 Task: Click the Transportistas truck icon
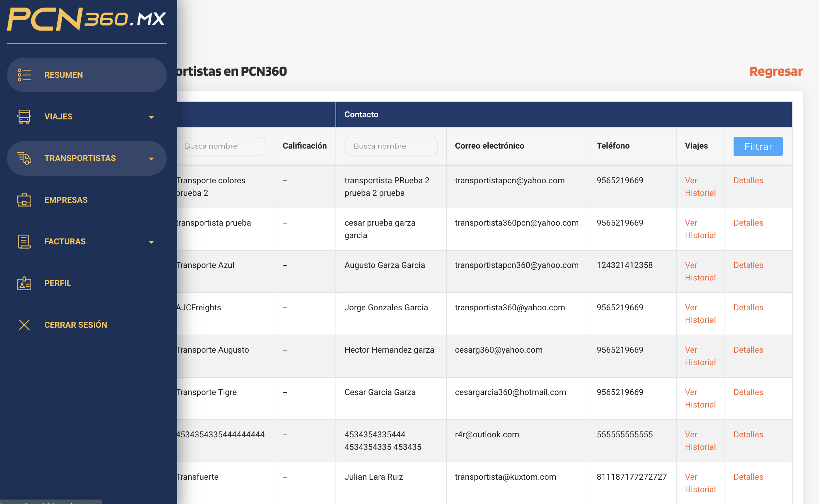coord(24,158)
